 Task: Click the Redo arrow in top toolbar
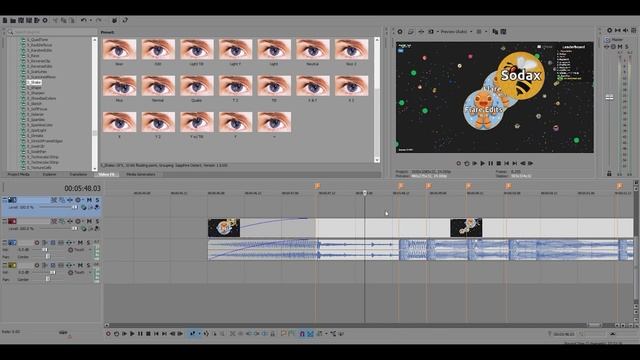pos(99,20)
